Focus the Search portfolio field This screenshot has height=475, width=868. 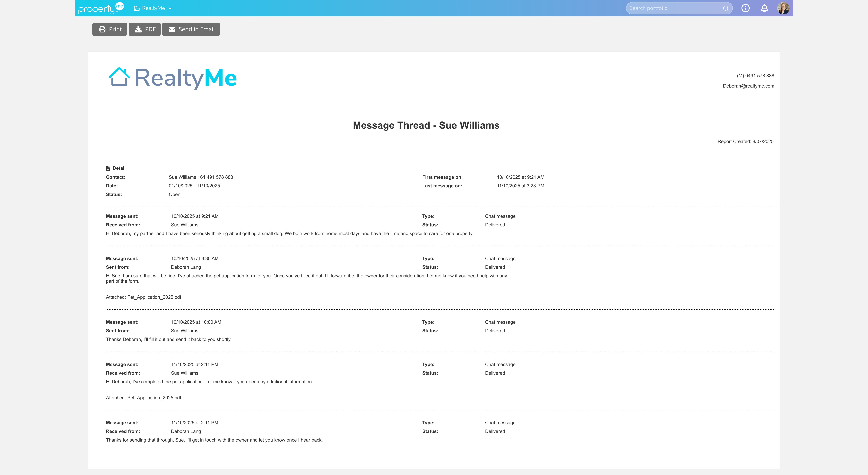coord(679,8)
